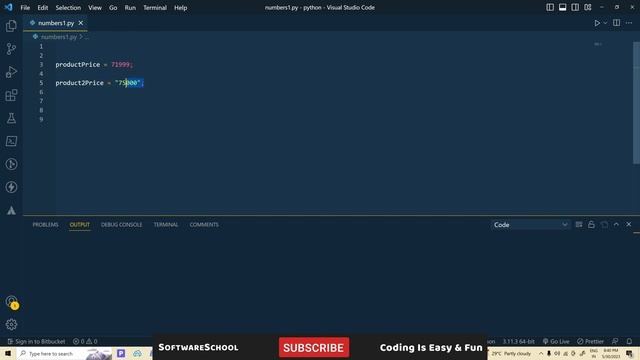The width and height of the screenshot is (640, 360).
Task: Open the View menu
Action: (x=95, y=7)
